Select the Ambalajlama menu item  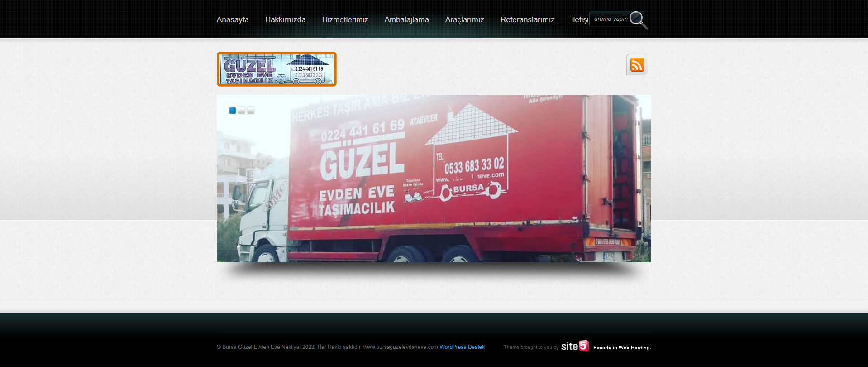click(406, 19)
